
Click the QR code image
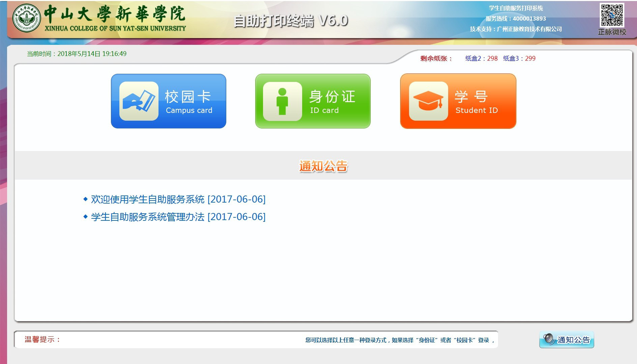pyautogui.click(x=612, y=15)
